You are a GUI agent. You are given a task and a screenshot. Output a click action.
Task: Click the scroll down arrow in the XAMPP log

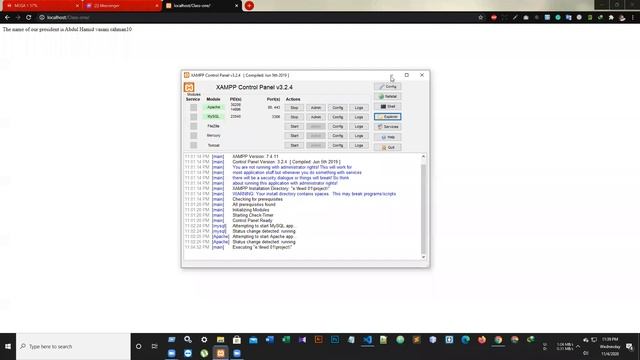click(x=423, y=257)
